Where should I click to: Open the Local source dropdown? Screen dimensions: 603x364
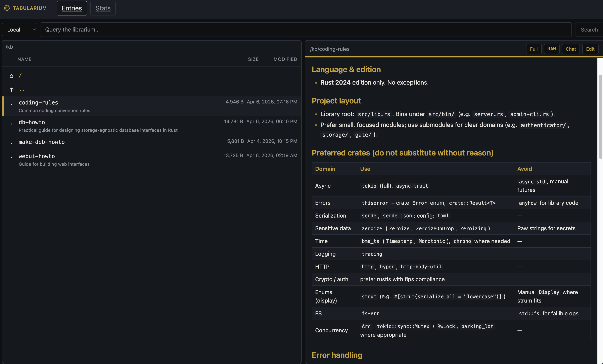[x=20, y=30]
